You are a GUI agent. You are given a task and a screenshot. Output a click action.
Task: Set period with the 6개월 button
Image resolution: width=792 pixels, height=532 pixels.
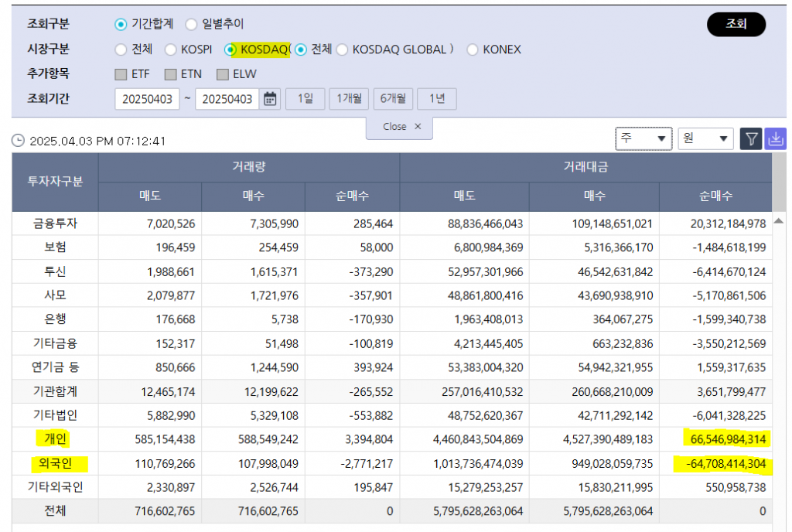click(x=393, y=99)
